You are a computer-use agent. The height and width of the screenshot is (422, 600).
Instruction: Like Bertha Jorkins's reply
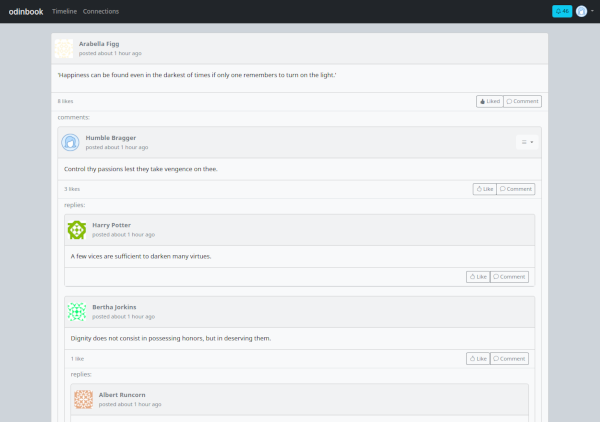click(478, 358)
